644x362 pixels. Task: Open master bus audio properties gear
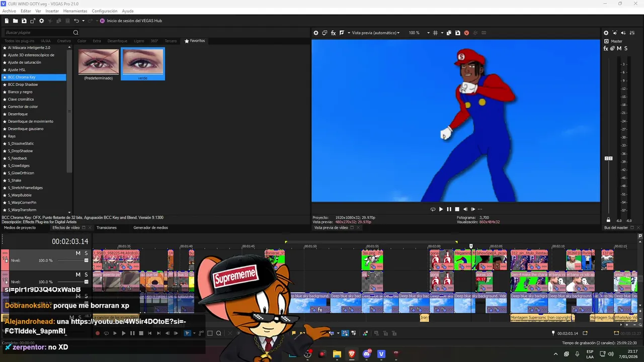click(x=606, y=33)
